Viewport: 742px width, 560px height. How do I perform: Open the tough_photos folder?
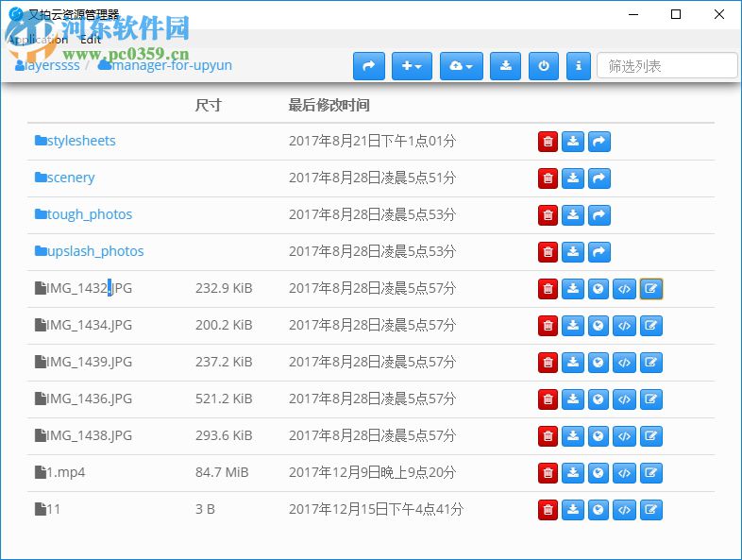coord(83,214)
